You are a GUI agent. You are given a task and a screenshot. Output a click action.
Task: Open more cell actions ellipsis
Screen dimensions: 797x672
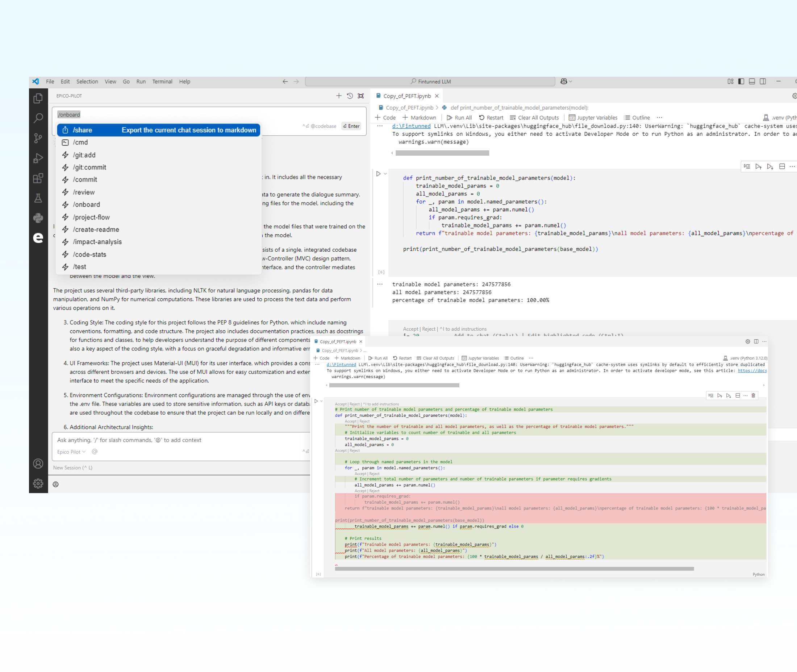(x=792, y=167)
